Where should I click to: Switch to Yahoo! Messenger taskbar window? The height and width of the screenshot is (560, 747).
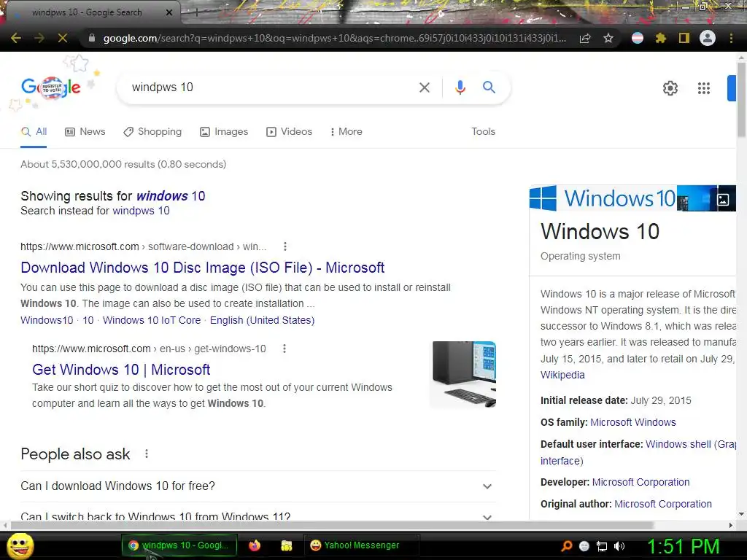tap(362, 545)
